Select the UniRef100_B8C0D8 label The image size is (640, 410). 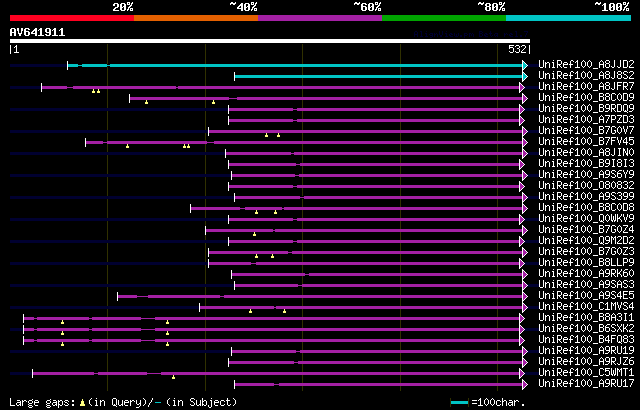point(586,207)
